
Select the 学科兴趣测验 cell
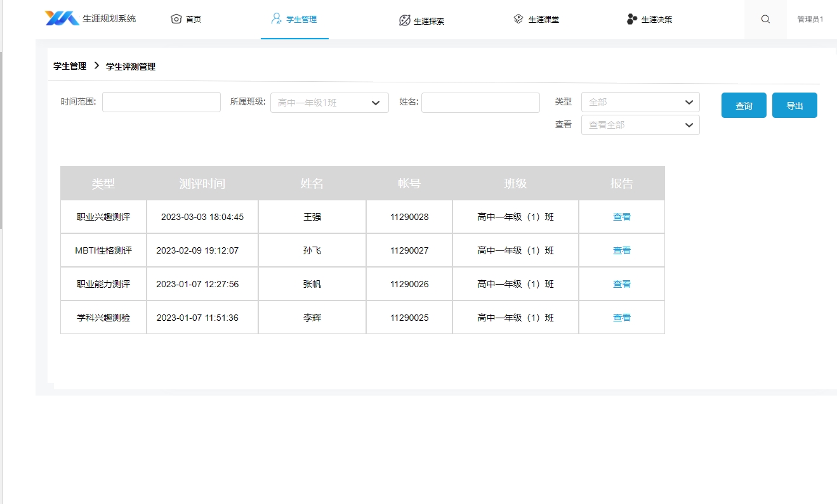[103, 318]
